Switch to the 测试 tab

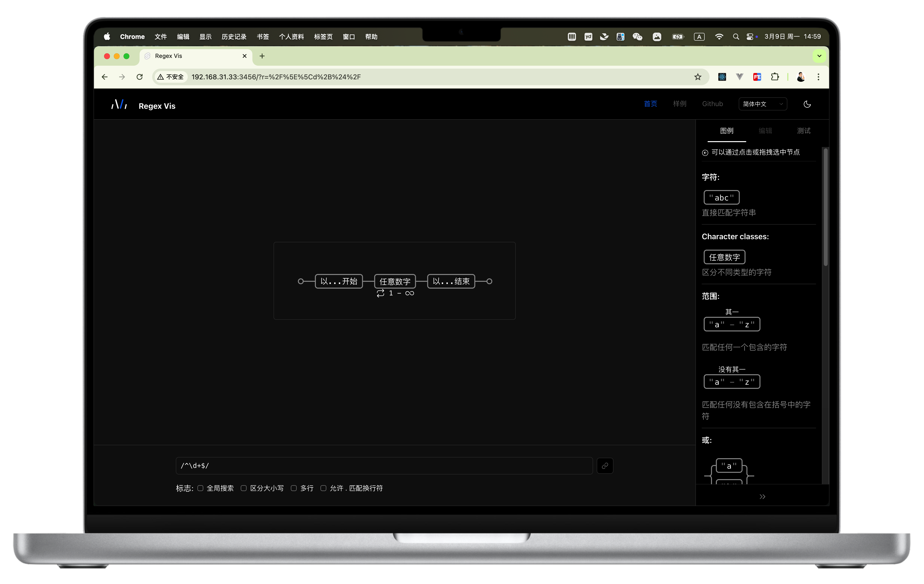point(803,131)
